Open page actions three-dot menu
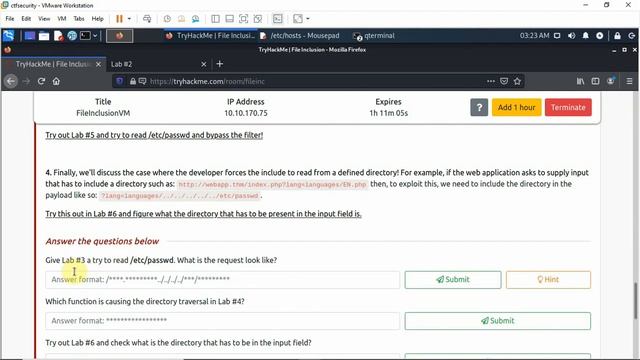Viewport: 640px width, 360px height. [x=491, y=81]
